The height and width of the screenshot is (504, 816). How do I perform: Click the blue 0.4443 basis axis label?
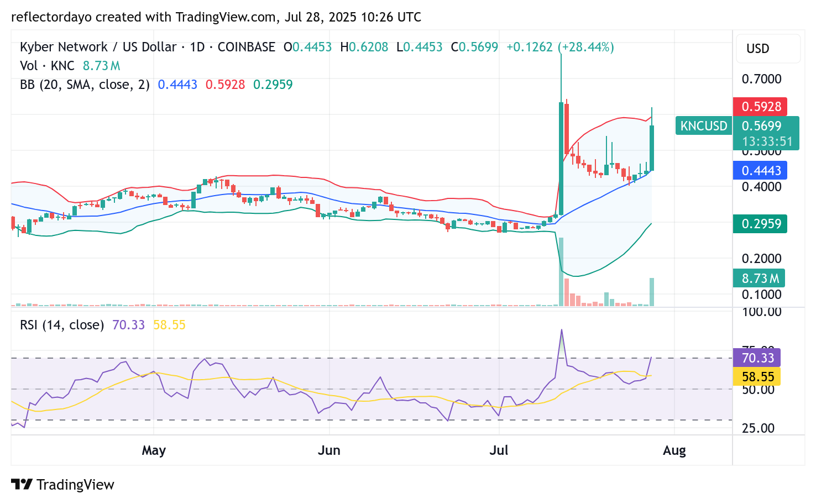[x=761, y=171]
